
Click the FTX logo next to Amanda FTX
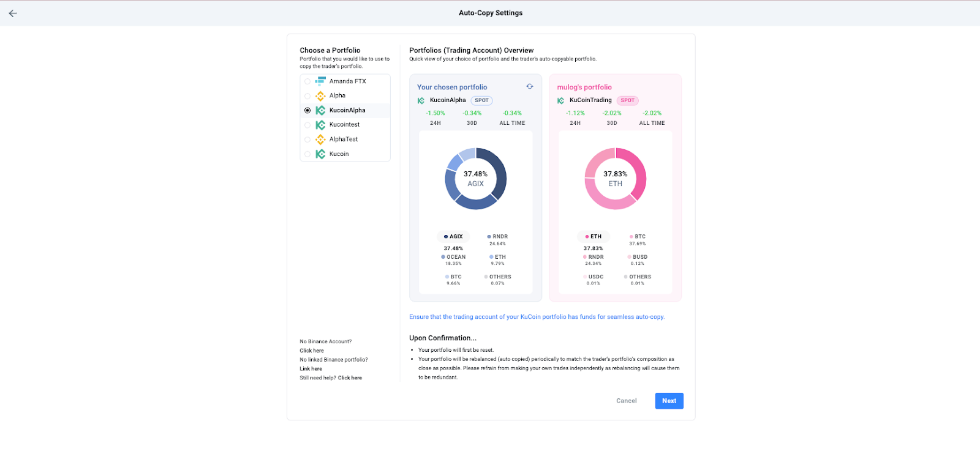pos(320,81)
